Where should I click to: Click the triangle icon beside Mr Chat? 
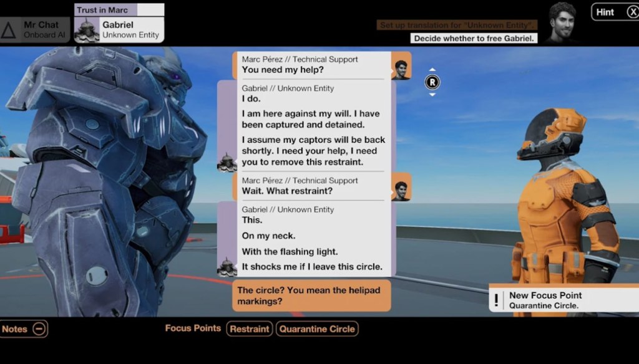[x=8, y=30]
